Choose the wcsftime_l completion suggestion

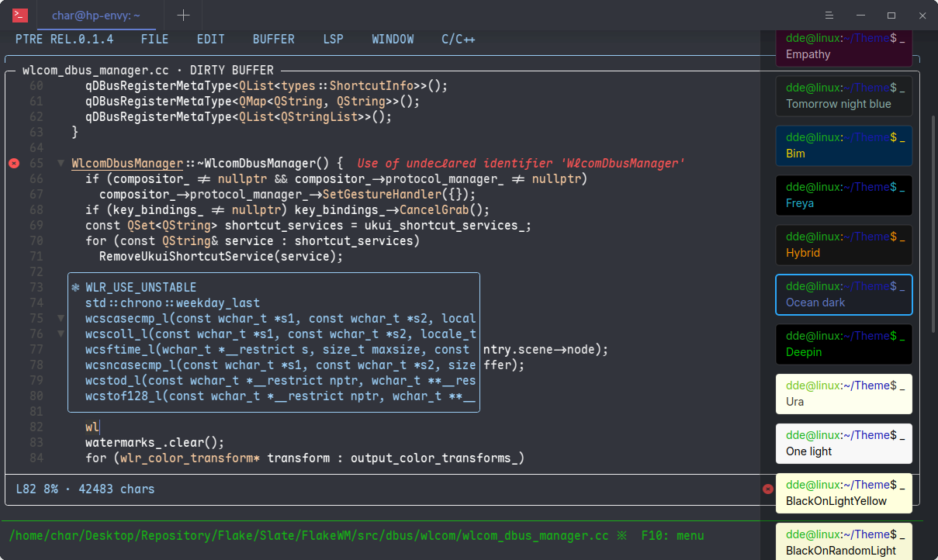pyautogui.click(x=274, y=350)
